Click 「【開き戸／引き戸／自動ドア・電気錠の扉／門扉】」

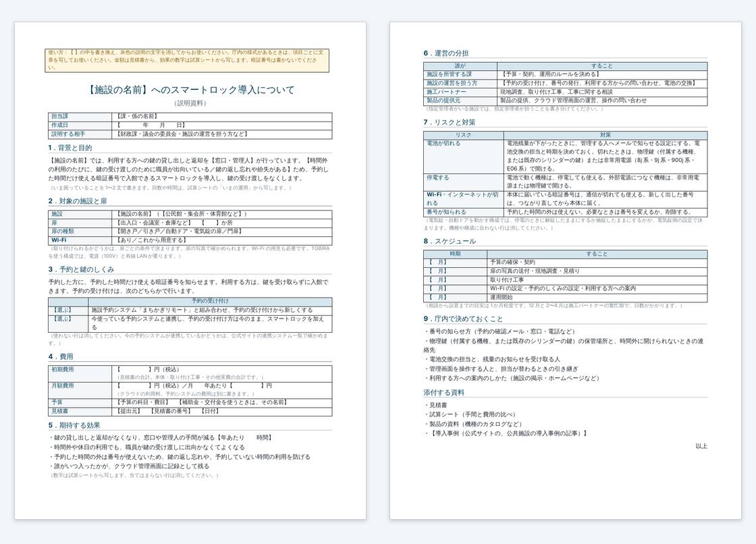180,232
